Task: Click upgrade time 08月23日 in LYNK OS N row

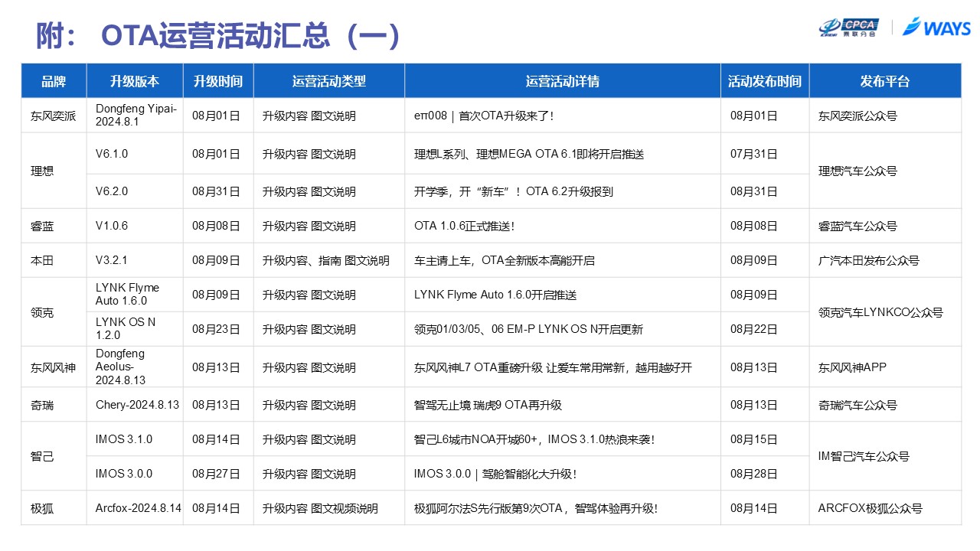Action: tap(216, 330)
